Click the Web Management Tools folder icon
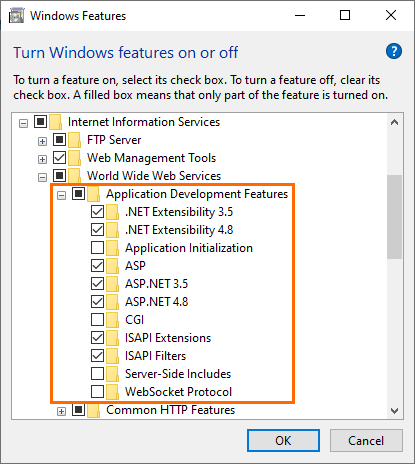Screen dimensions: 415x464 75,158
